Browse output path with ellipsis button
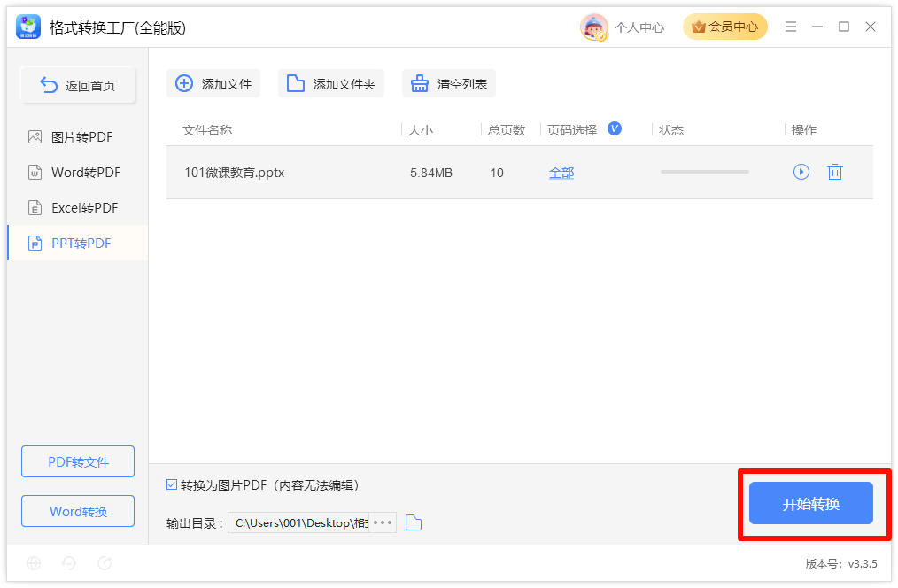 click(x=383, y=522)
